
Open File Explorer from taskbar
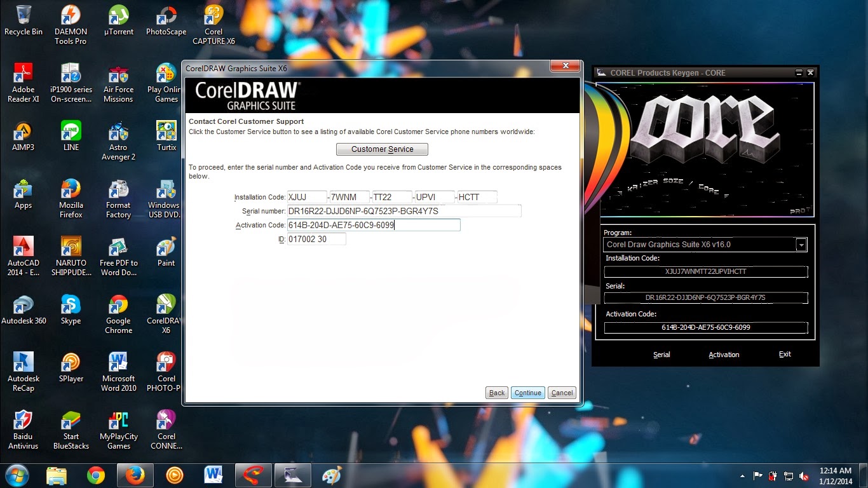click(x=57, y=475)
